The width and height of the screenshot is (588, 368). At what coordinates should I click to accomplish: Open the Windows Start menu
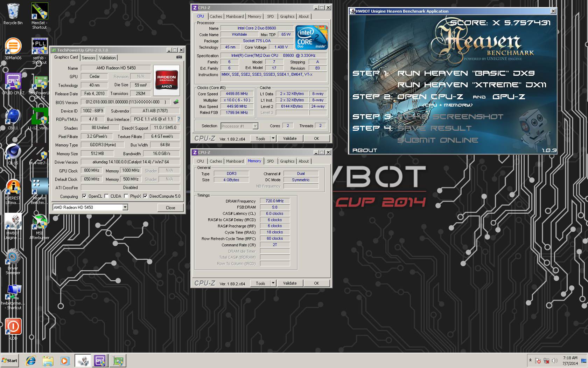[10, 361]
